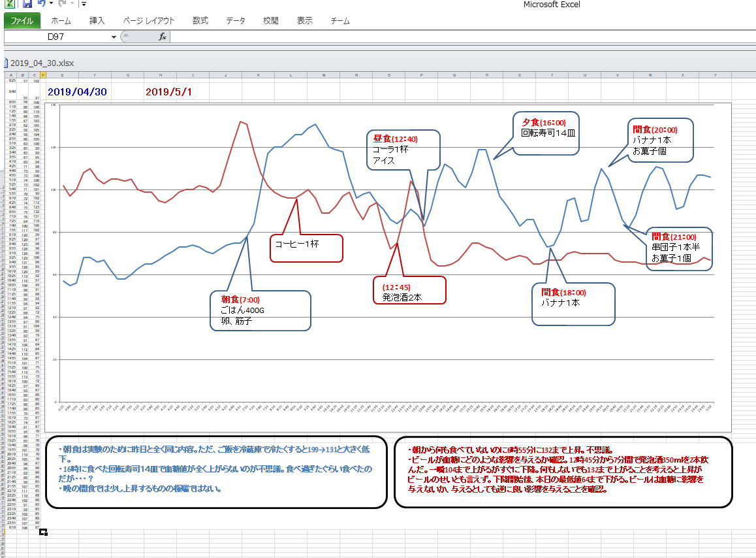The height and width of the screenshot is (558, 756).
Task: Click the Undo arrow icon
Action: point(42,5)
